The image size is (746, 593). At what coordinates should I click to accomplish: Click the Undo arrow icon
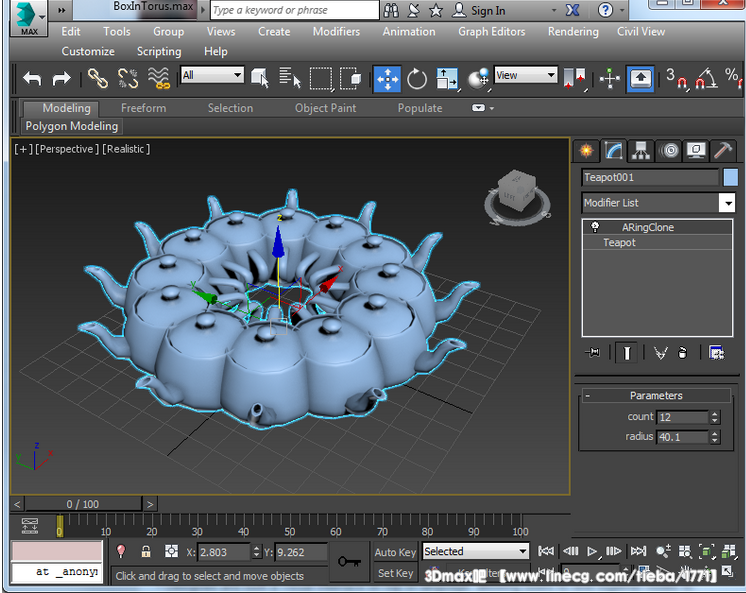coord(32,78)
